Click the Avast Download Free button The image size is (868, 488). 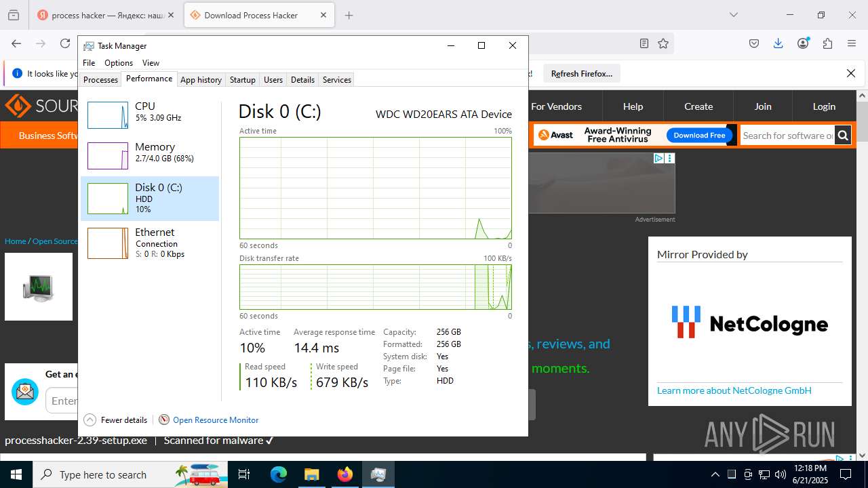click(699, 135)
